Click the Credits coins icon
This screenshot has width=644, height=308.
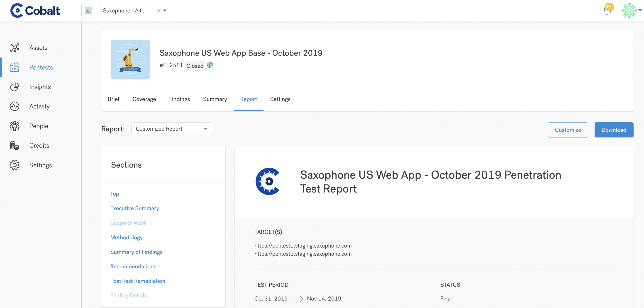tap(15, 146)
